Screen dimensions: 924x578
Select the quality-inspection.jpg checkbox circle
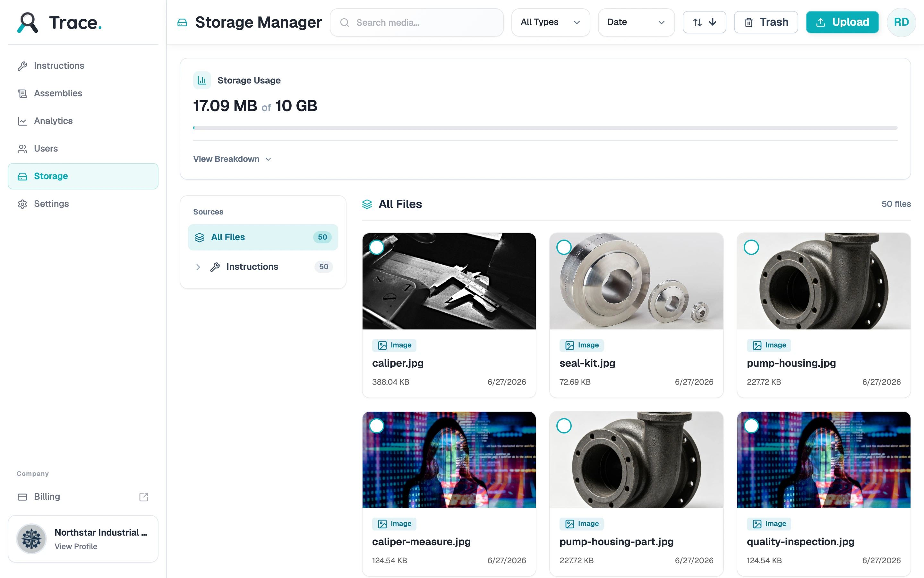[x=751, y=426]
